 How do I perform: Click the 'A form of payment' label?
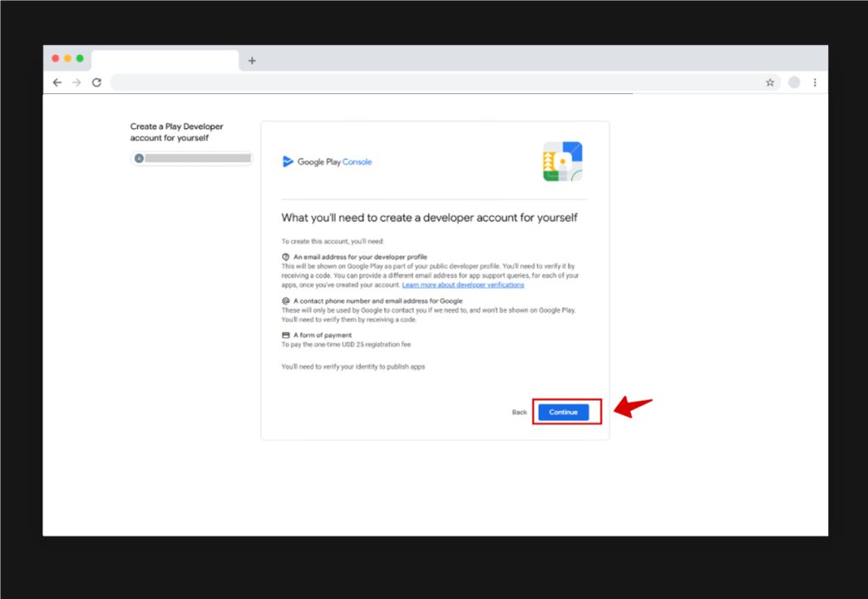pos(322,336)
